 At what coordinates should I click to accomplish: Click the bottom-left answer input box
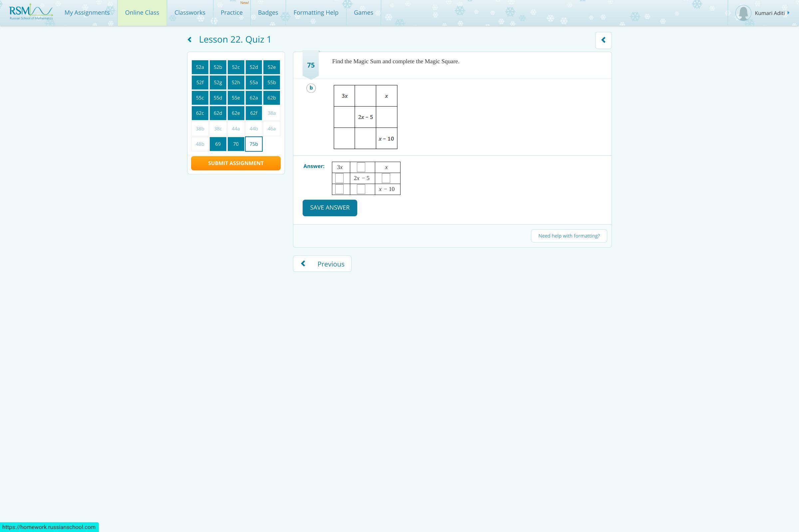pos(339,189)
